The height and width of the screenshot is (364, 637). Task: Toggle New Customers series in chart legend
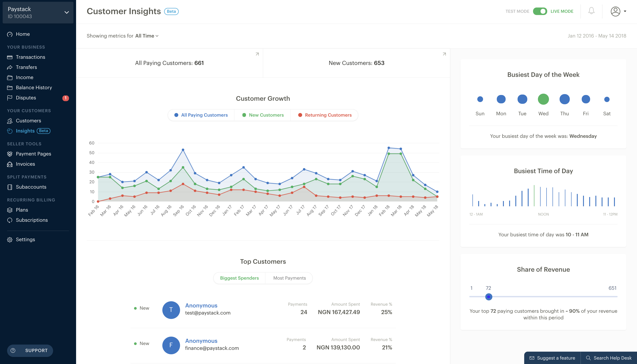click(263, 115)
